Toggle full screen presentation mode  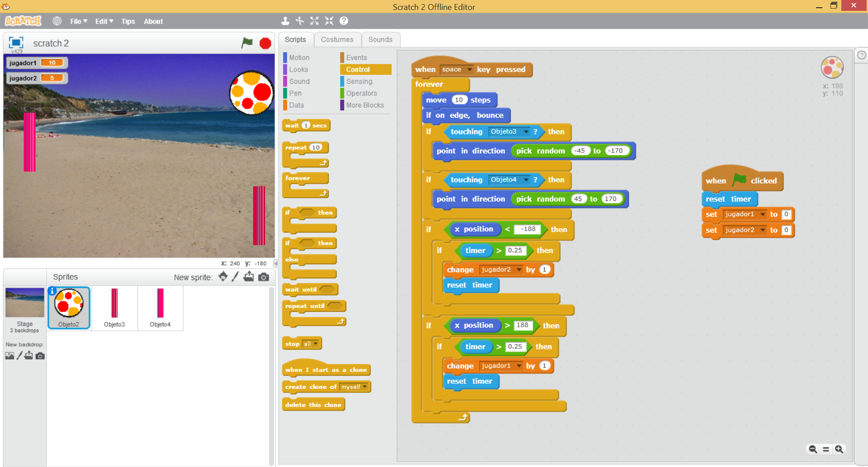(x=16, y=43)
